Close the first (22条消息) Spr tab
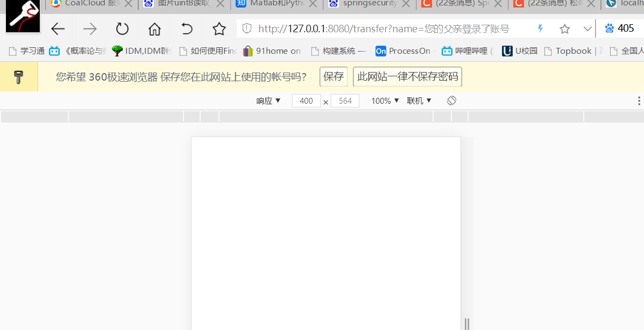The height and width of the screenshot is (330, 644). [x=497, y=4]
